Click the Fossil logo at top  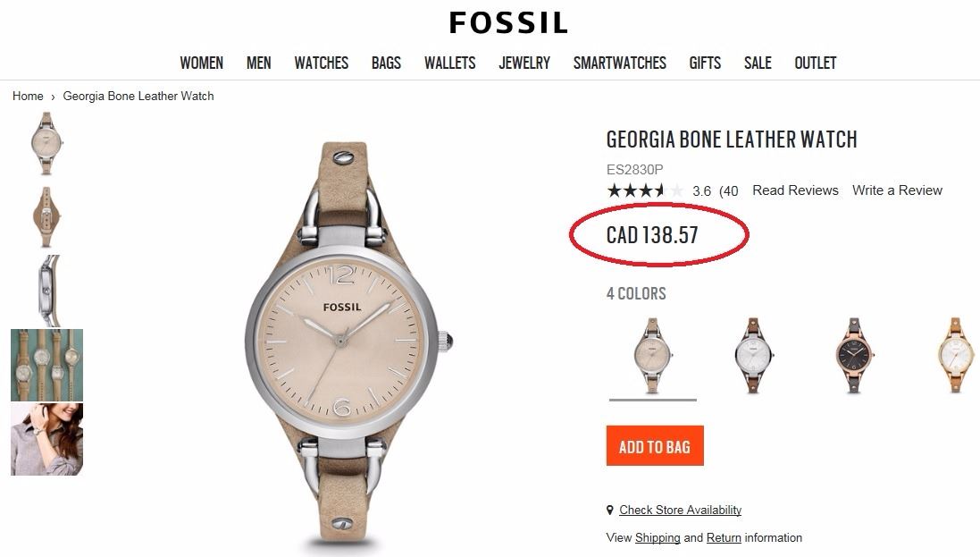507,22
